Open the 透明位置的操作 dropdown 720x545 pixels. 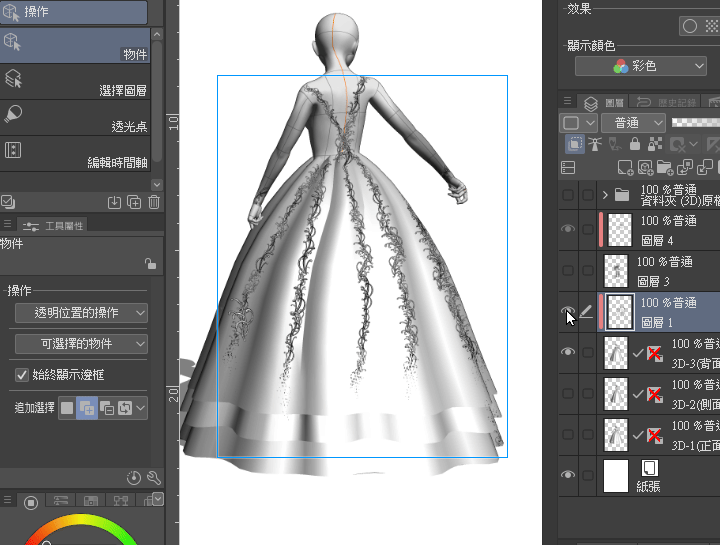click(81, 313)
